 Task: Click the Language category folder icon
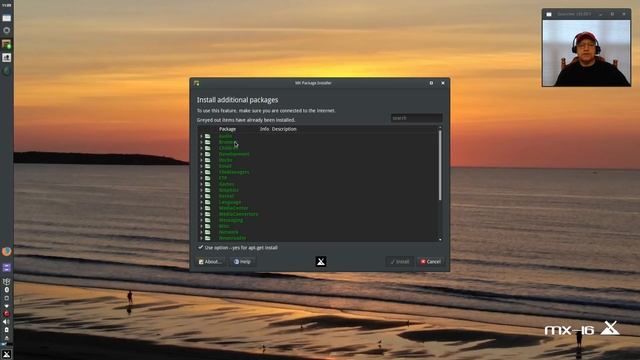pyautogui.click(x=208, y=202)
